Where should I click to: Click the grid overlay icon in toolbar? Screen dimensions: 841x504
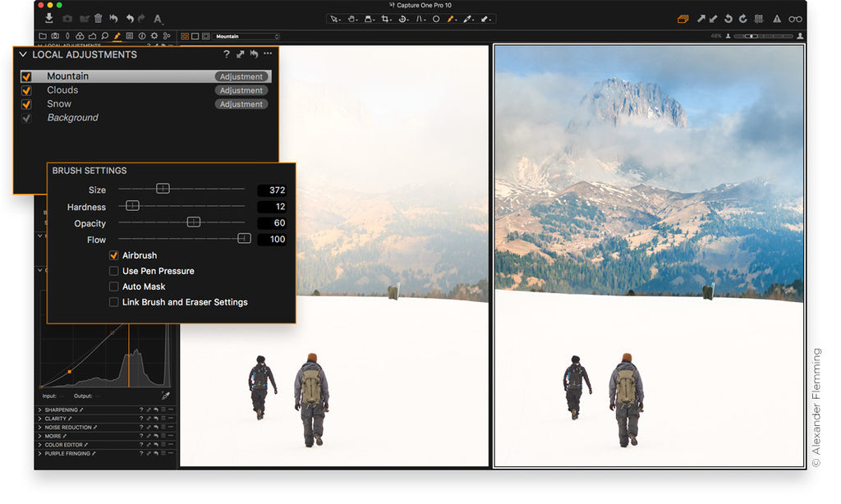(x=758, y=19)
